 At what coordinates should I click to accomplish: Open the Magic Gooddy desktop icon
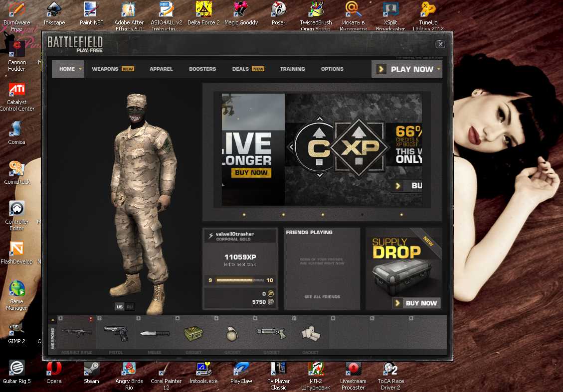pos(241,13)
